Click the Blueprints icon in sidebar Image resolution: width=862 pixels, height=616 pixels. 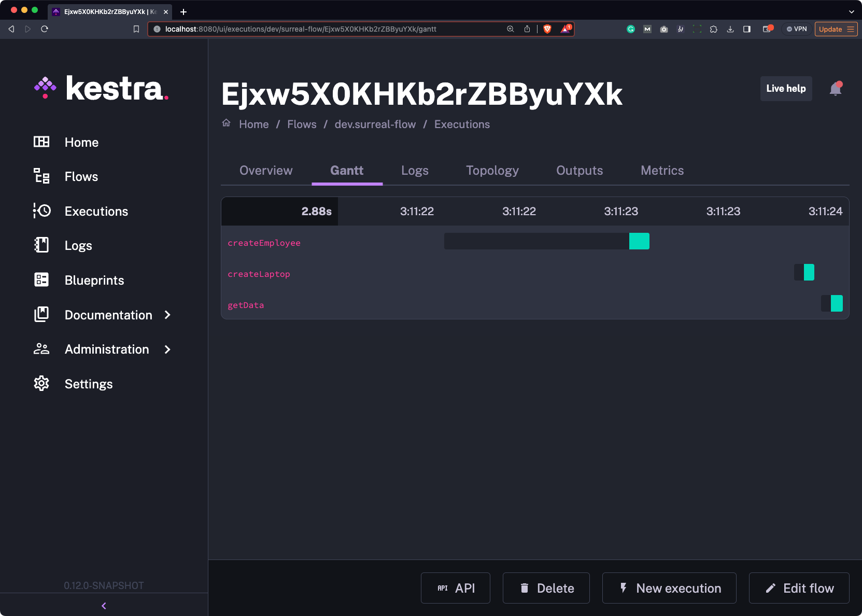(41, 280)
